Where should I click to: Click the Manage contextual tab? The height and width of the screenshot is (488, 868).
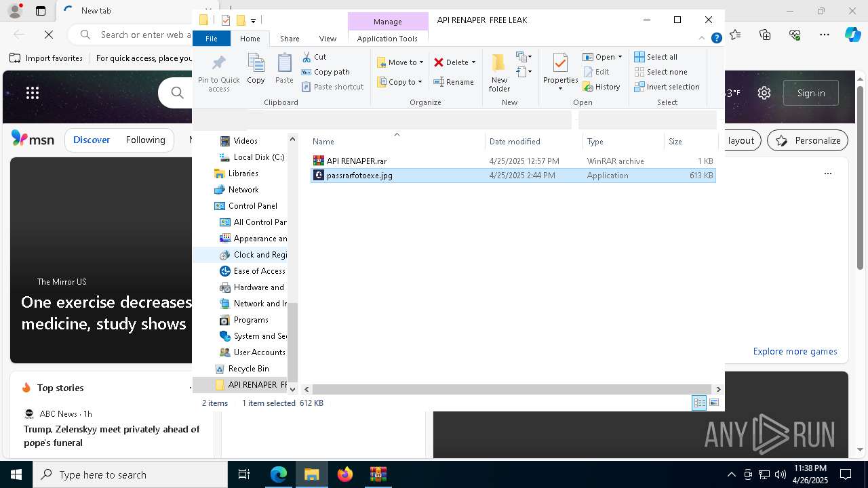(x=388, y=22)
